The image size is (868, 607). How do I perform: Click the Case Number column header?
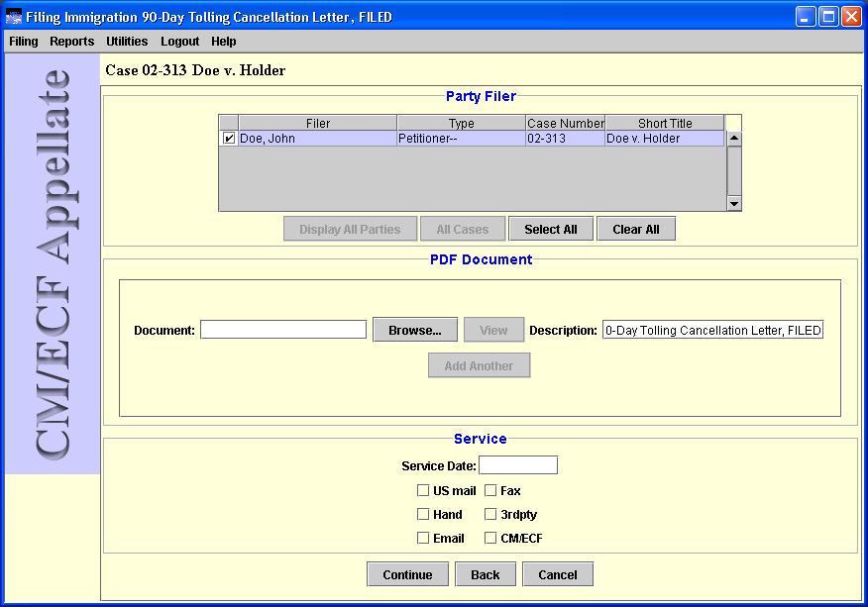pyautogui.click(x=565, y=123)
